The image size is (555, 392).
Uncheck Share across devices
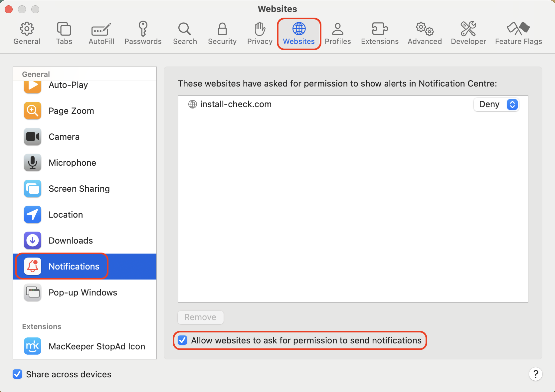click(x=17, y=374)
